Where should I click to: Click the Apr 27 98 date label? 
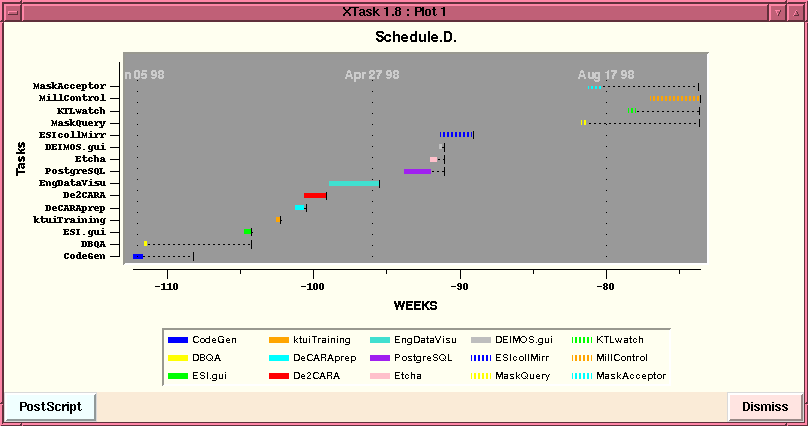pyautogui.click(x=372, y=75)
